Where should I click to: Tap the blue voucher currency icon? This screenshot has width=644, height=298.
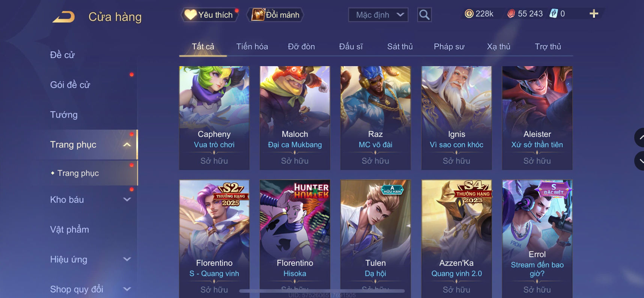click(554, 14)
